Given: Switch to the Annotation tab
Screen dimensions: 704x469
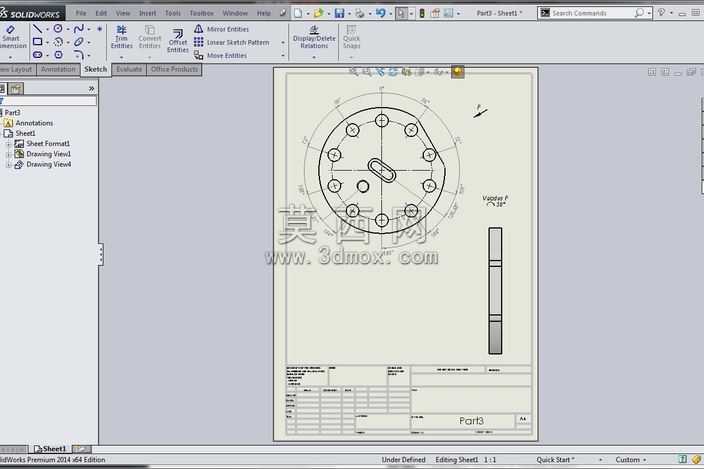Looking at the screenshot, I should coord(58,69).
